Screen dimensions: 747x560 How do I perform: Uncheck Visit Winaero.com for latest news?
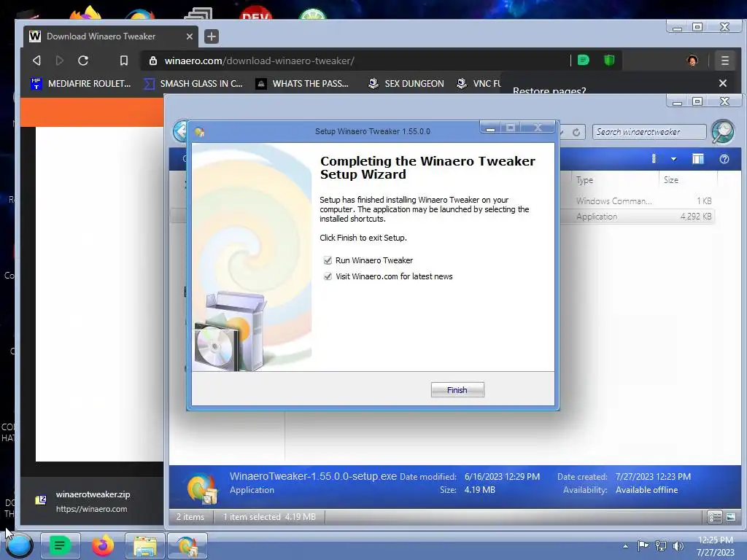328,276
